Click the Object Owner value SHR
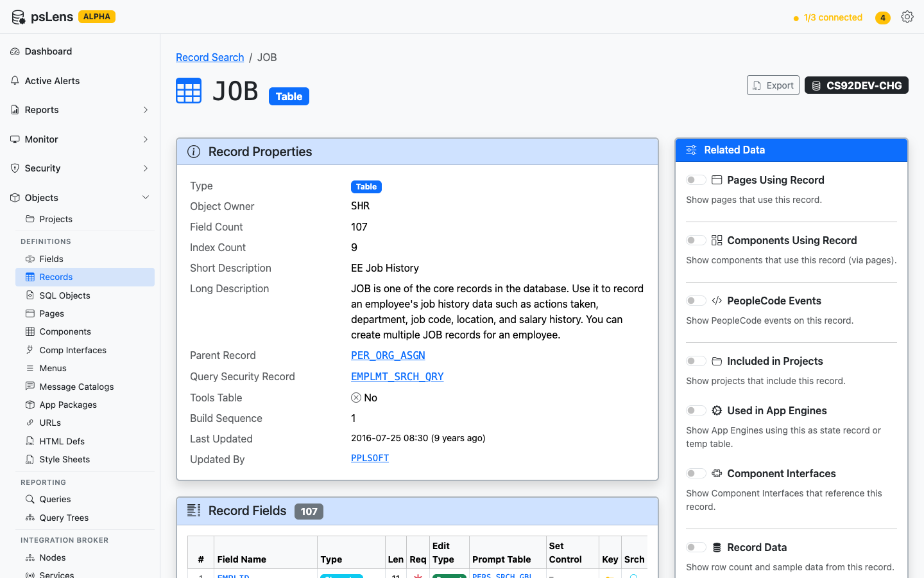This screenshot has width=924, height=578. click(x=361, y=206)
